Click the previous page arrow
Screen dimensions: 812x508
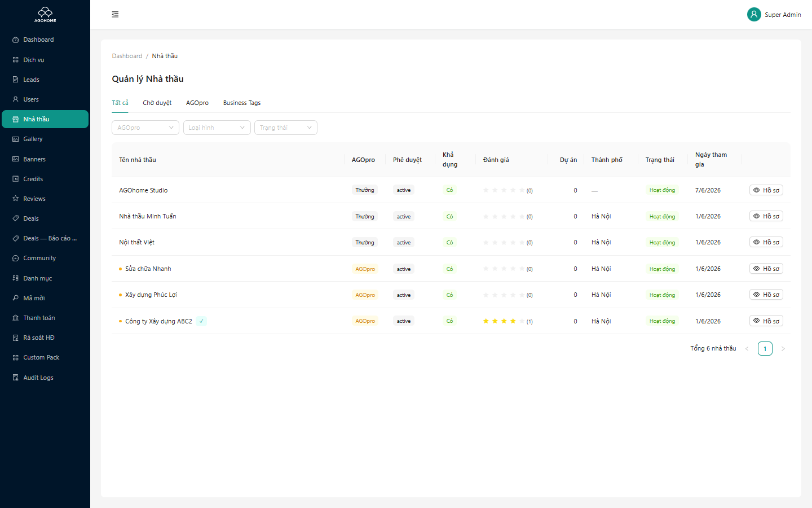747,349
